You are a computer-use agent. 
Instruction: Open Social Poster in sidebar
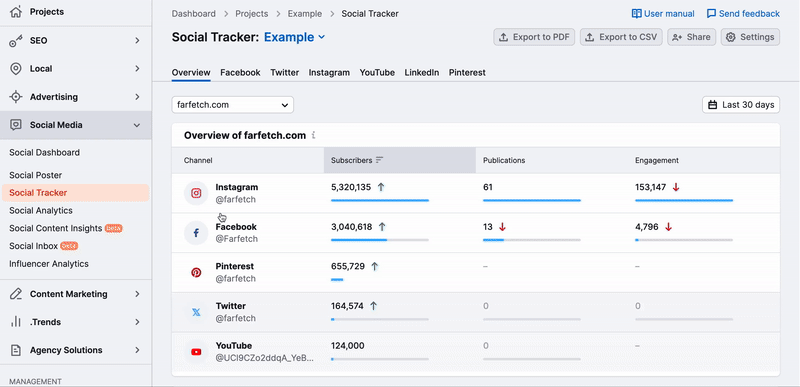[x=36, y=175]
